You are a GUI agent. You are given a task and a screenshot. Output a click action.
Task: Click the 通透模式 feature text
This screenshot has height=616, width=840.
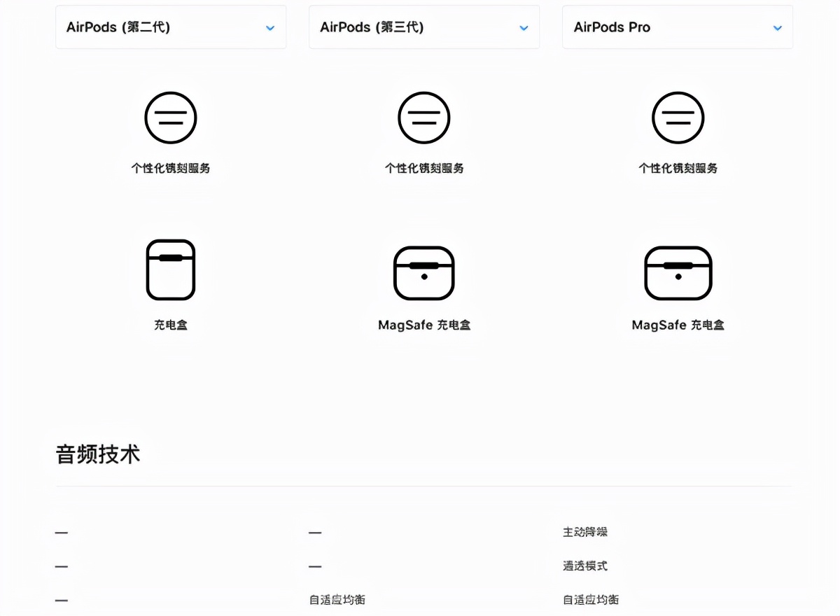tap(585, 566)
